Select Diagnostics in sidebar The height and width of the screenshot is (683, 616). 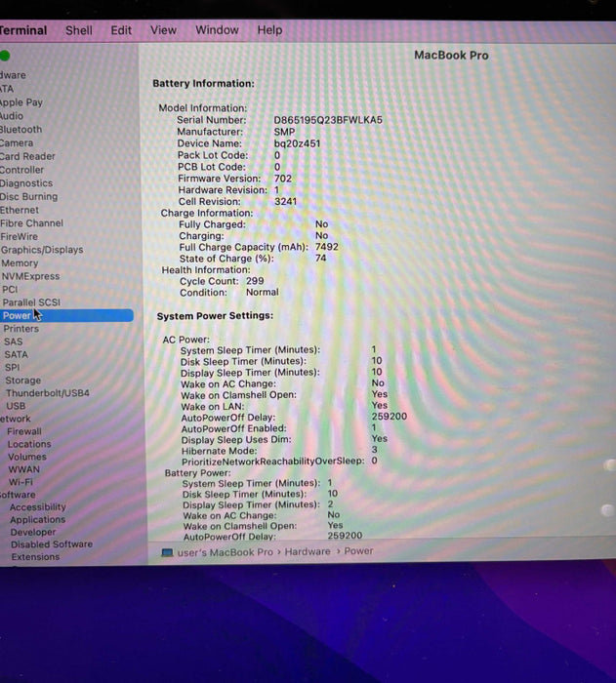pyautogui.click(x=26, y=183)
